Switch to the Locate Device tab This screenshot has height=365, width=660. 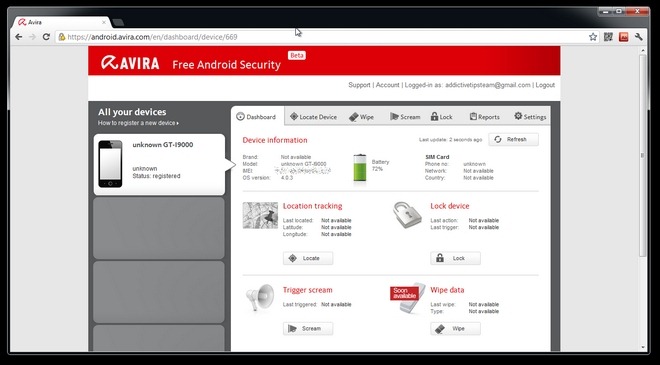(314, 117)
